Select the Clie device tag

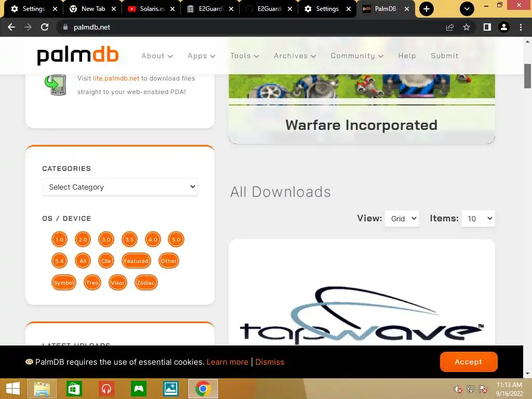click(106, 261)
